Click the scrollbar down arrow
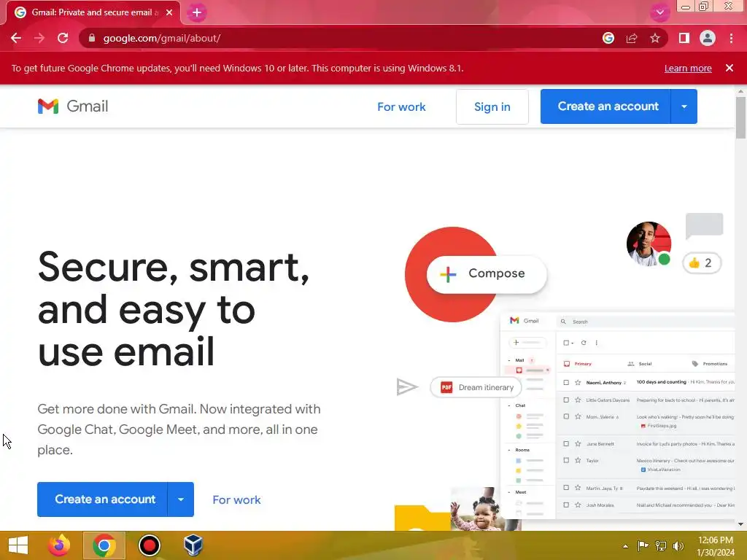 pos(740,524)
